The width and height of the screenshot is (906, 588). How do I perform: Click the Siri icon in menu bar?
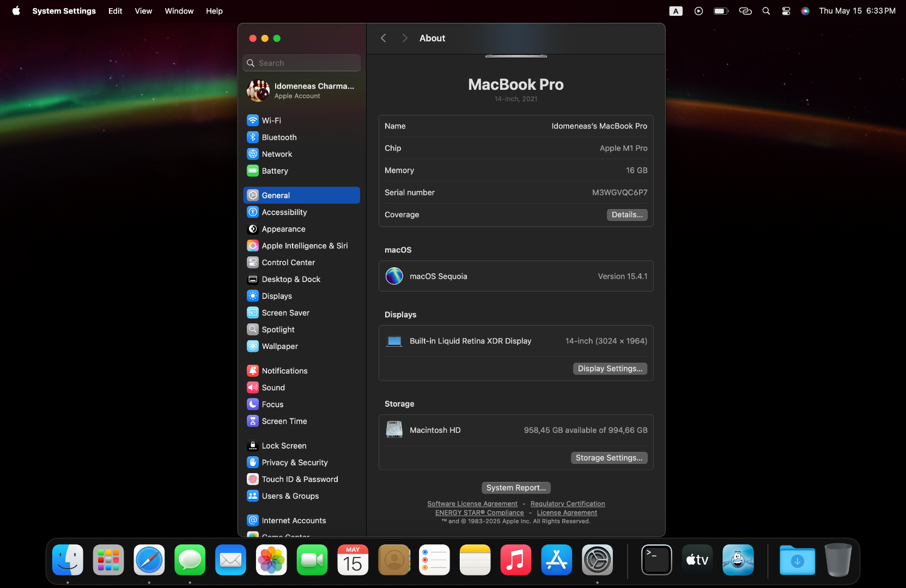pyautogui.click(x=805, y=11)
